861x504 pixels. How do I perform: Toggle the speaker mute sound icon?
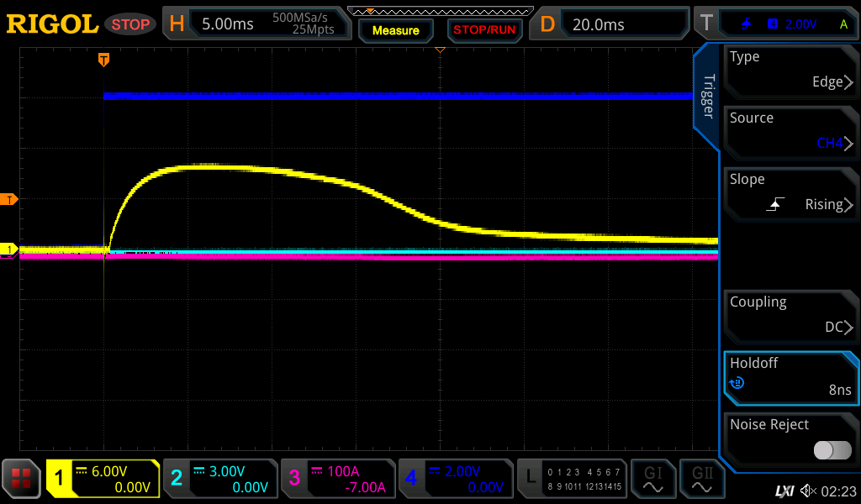coord(808,490)
